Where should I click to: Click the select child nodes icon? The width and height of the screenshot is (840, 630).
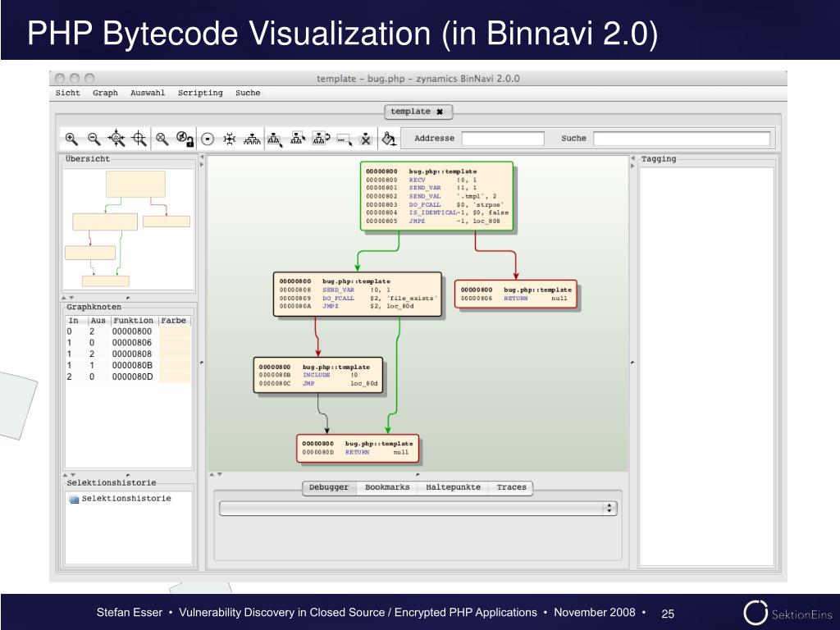[x=275, y=139]
